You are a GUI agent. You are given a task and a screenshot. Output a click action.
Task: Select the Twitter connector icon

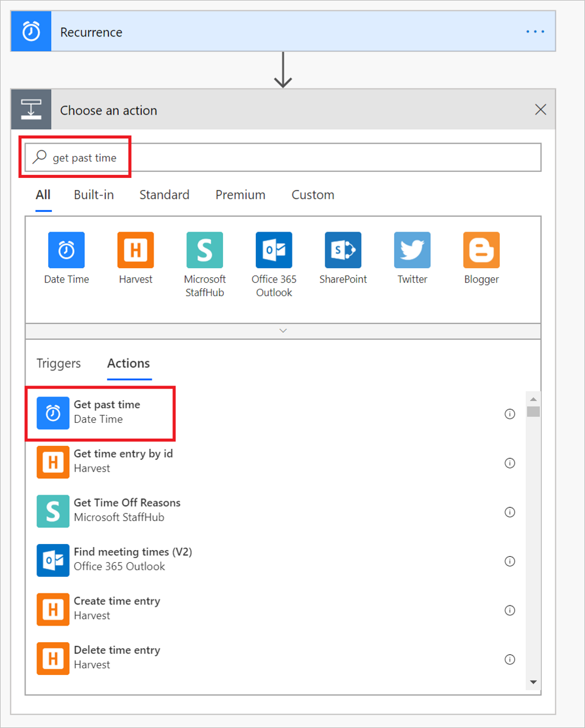tap(413, 250)
